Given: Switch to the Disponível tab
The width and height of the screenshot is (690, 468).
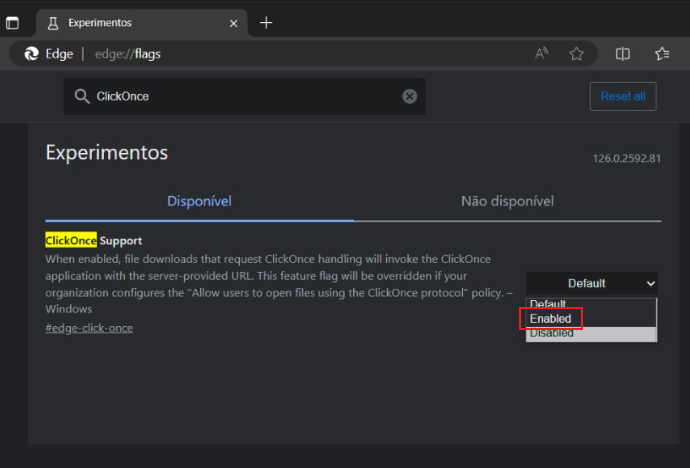Looking at the screenshot, I should (x=199, y=201).
